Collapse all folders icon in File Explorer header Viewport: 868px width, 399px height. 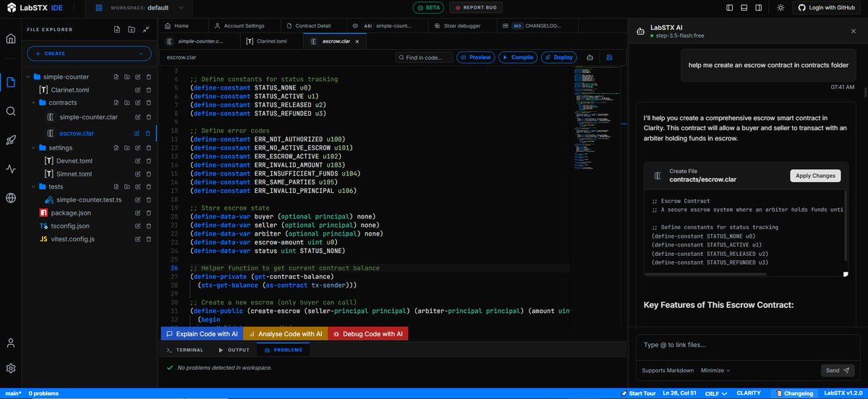click(x=145, y=30)
